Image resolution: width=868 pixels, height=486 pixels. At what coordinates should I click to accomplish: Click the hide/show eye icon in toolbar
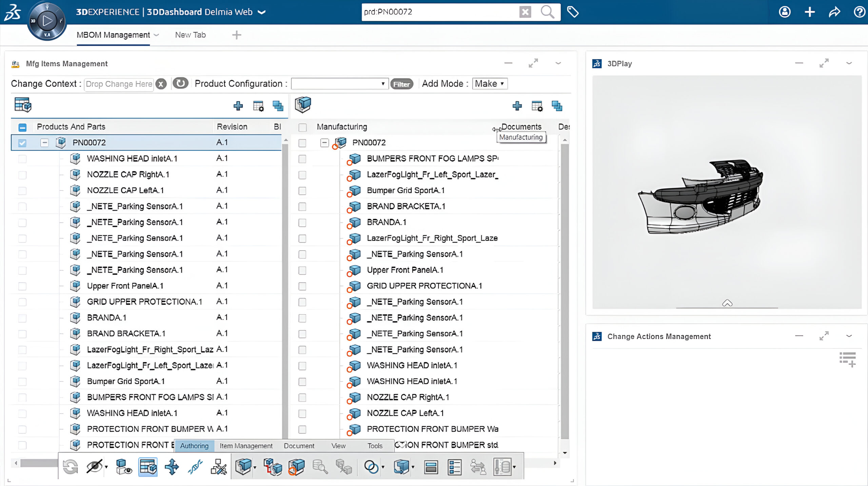pos(94,467)
